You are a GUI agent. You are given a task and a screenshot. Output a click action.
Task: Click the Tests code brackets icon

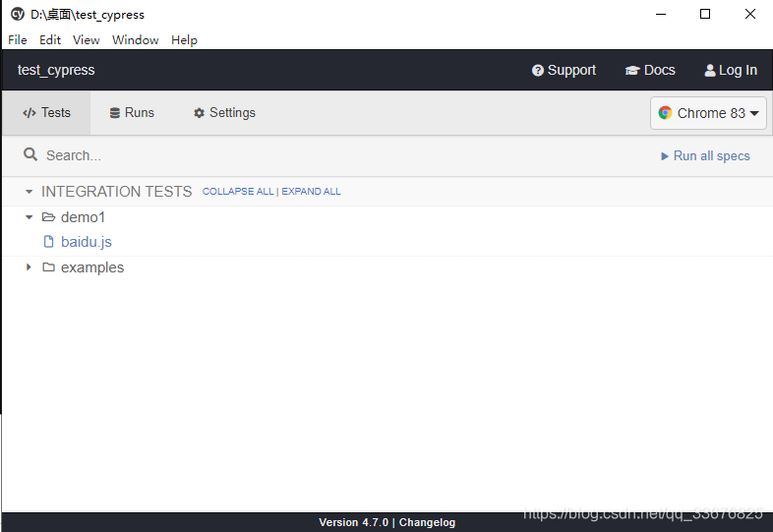[x=30, y=113]
